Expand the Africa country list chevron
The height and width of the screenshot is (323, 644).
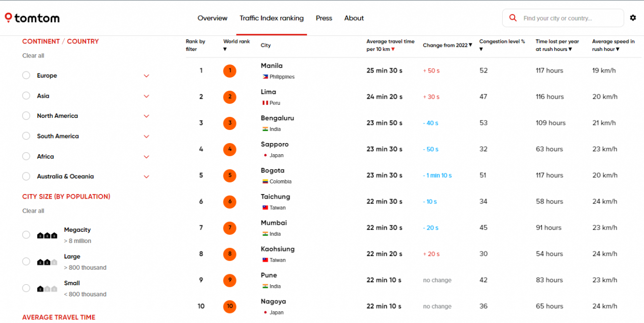(x=146, y=157)
